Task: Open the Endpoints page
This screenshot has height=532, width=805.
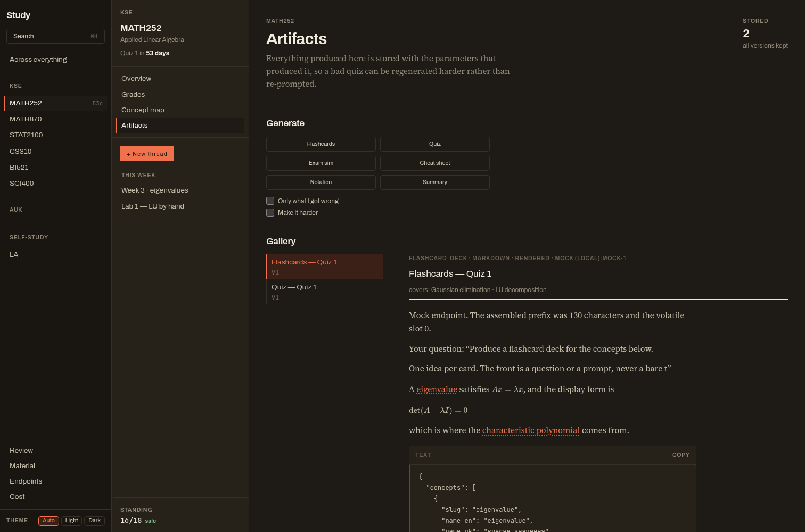Action: 26,481
